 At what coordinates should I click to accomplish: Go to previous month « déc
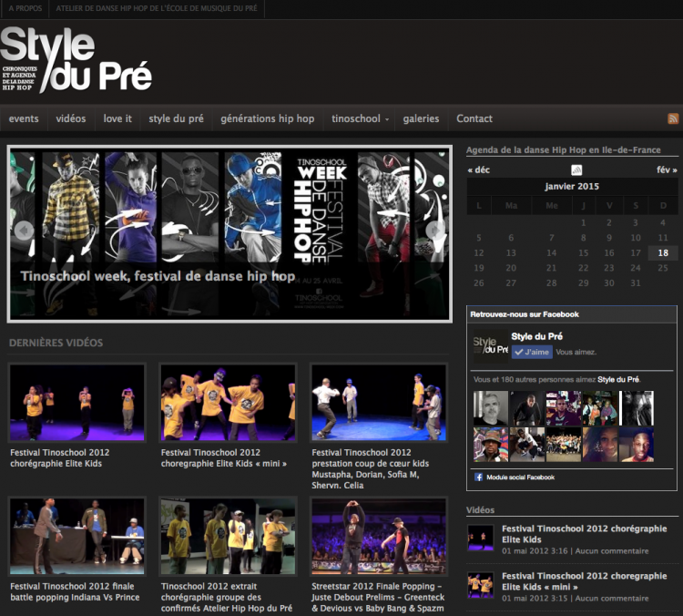(x=479, y=169)
